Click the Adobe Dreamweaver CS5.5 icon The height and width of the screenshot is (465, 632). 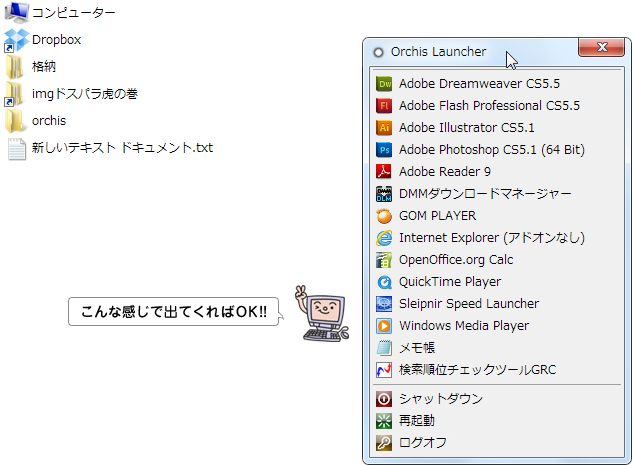click(384, 84)
